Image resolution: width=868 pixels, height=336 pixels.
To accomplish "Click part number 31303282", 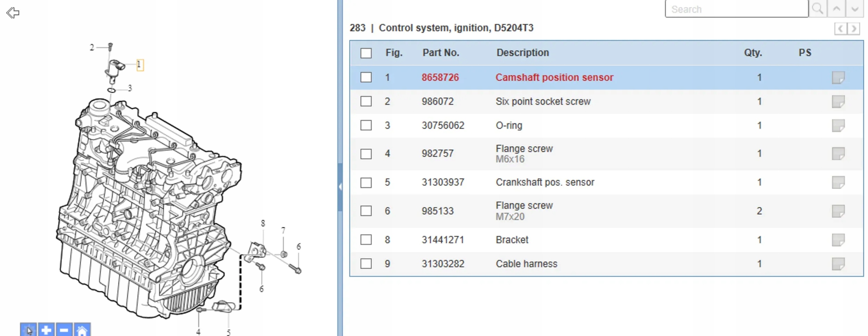I will (x=443, y=264).
